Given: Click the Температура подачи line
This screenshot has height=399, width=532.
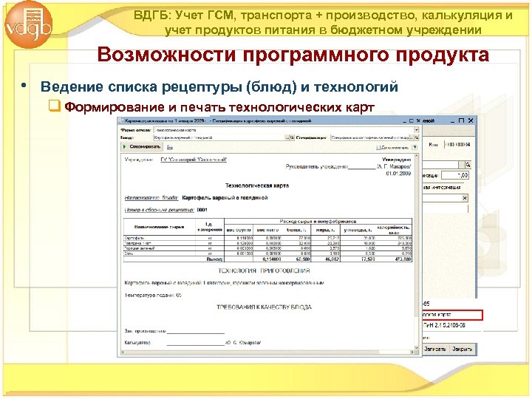Looking at the screenshot, I should [x=154, y=296].
